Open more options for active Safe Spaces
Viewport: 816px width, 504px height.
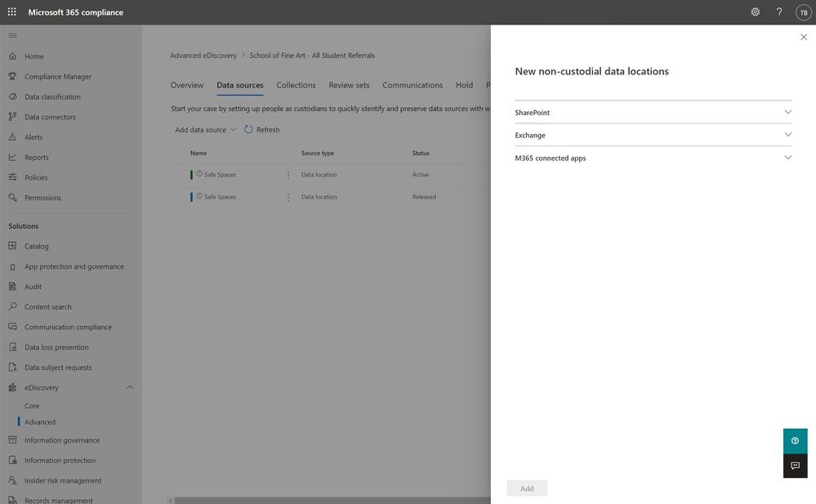[x=288, y=175]
